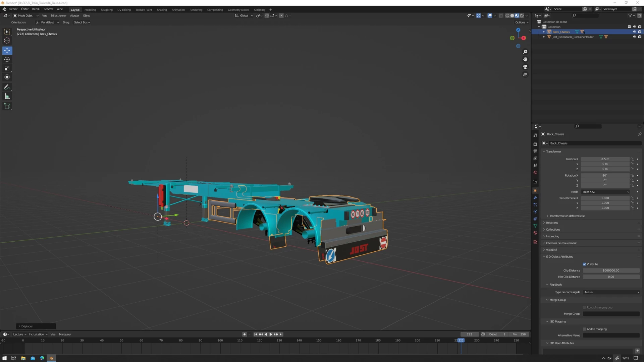Screen dimensions: 644x362
Task: Click the Options button in the viewport header
Action: click(521, 22)
